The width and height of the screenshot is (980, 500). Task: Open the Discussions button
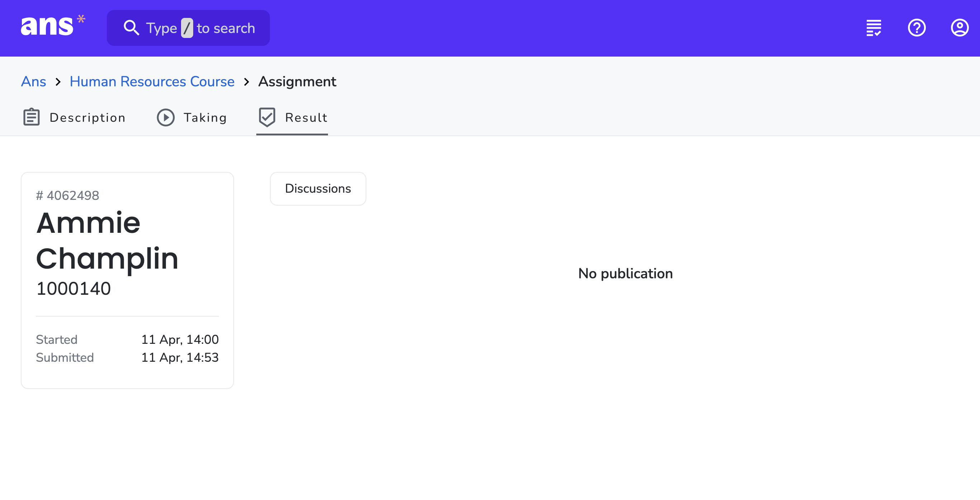[318, 189]
